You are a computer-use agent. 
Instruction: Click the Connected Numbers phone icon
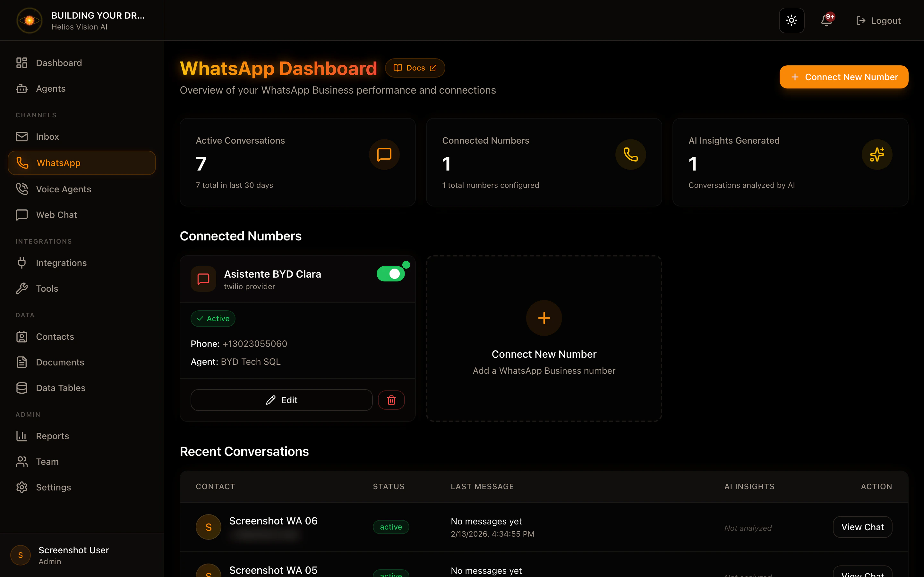pyautogui.click(x=630, y=155)
